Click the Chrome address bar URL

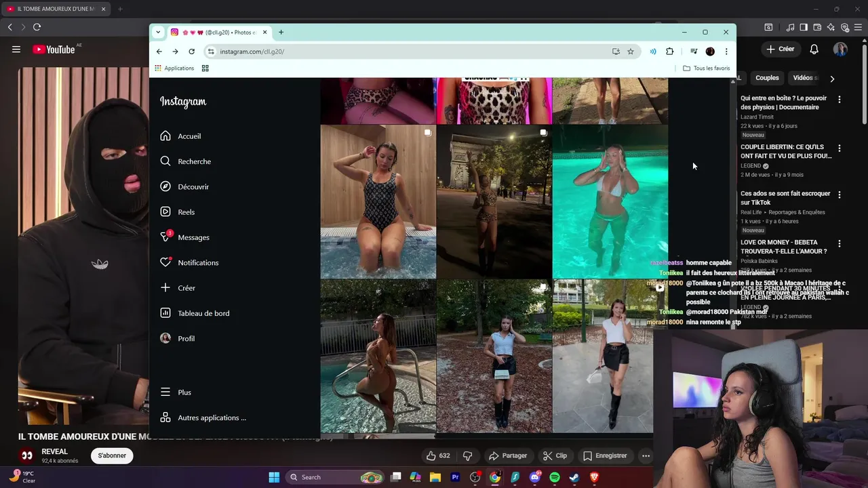point(252,52)
